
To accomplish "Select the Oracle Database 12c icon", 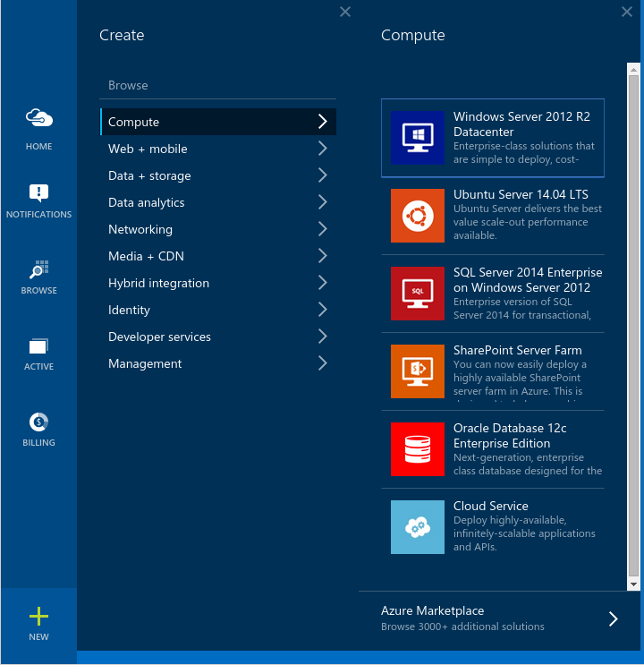I will (x=418, y=449).
